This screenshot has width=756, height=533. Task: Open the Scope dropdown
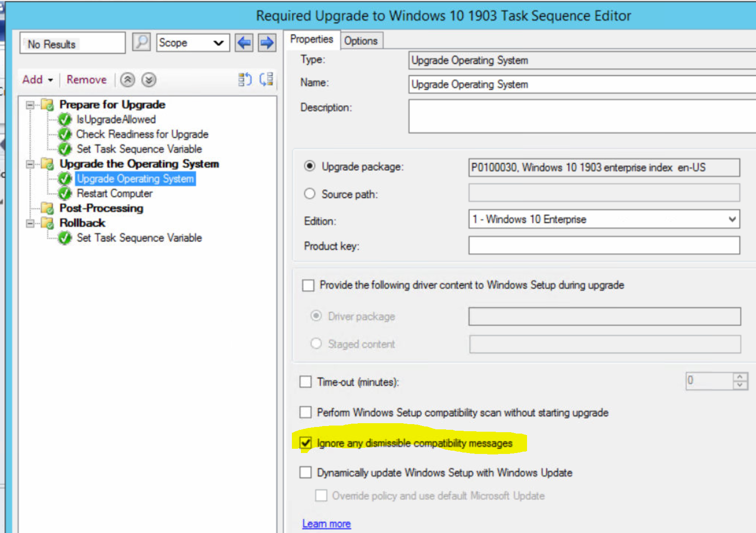(193, 43)
